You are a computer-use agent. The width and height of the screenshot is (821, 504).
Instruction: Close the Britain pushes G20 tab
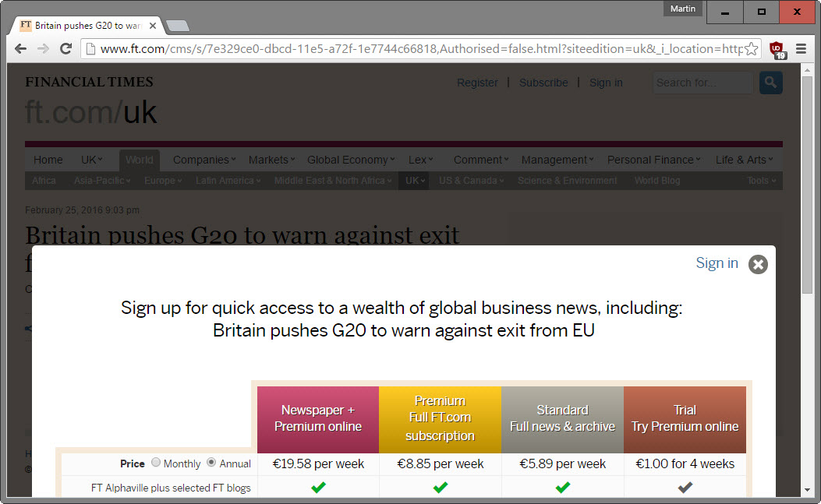click(153, 25)
